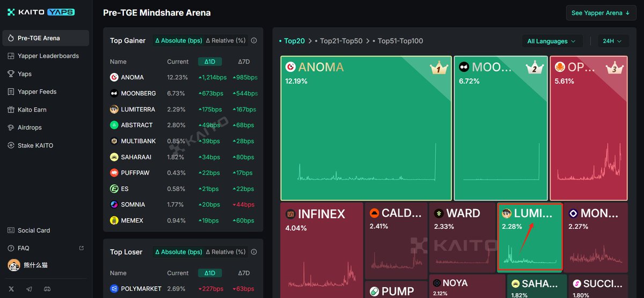
Task: Click MULTIBANK row icon
Action: coord(114,141)
